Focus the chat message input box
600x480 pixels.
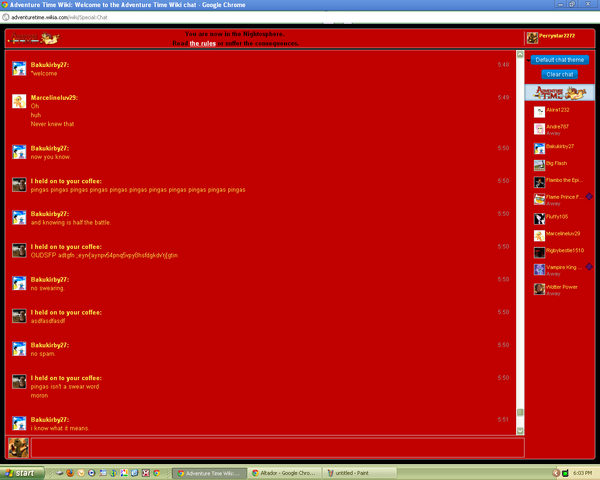[x=277, y=447]
